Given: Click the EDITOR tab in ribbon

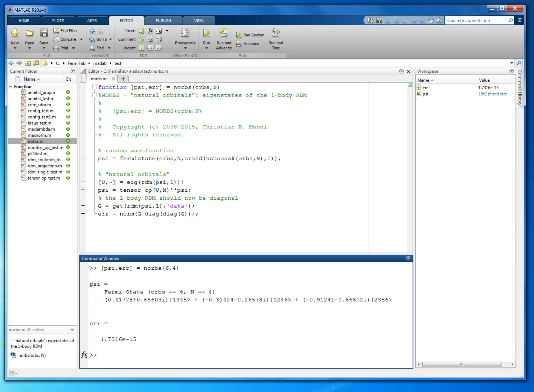Looking at the screenshot, I should (126, 20).
